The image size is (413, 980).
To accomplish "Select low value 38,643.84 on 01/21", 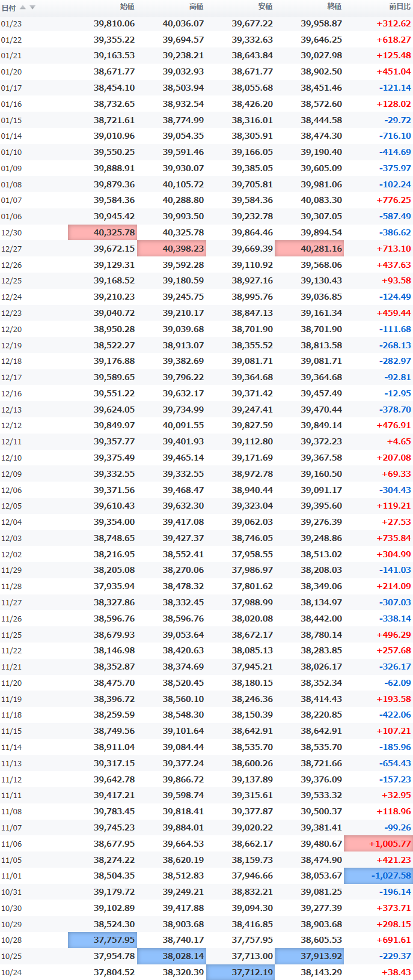I will point(252,55).
